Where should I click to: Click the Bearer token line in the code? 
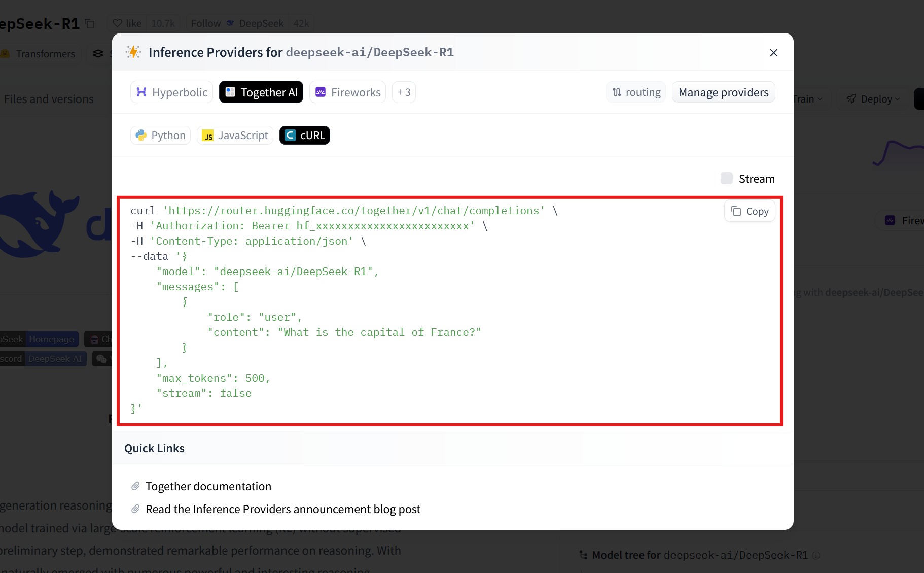[309, 226]
